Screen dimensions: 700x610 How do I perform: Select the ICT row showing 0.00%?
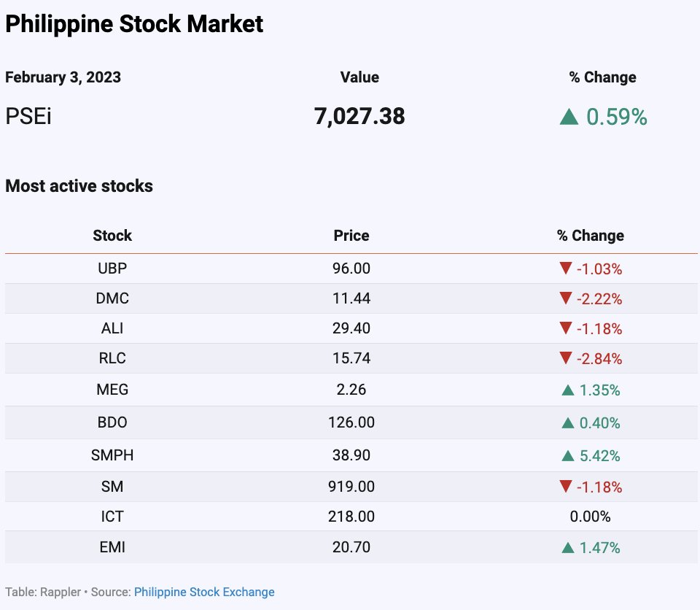[350, 516]
